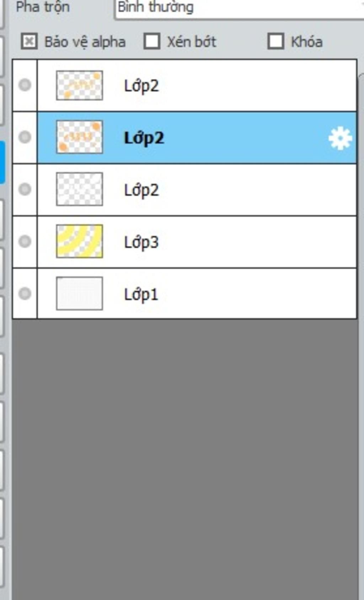Image resolution: width=364 pixels, height=600 pixels.
Task: Click the empty gray area below layers
Action: click(185, 459)
